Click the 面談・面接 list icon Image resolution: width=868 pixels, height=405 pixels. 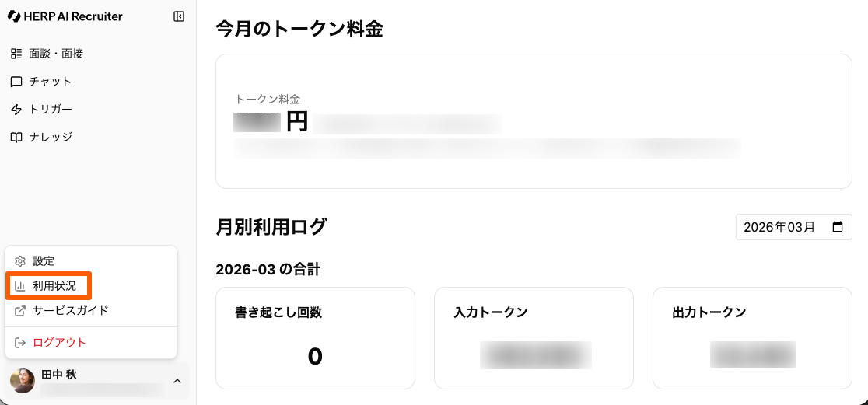point(16,54)
